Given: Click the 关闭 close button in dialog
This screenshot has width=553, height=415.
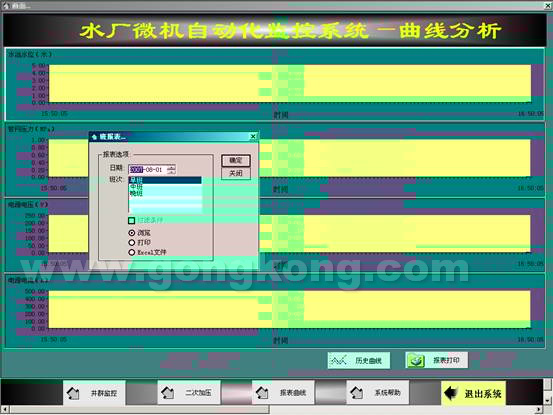Looking at the screenshot, I should point(236,173).
